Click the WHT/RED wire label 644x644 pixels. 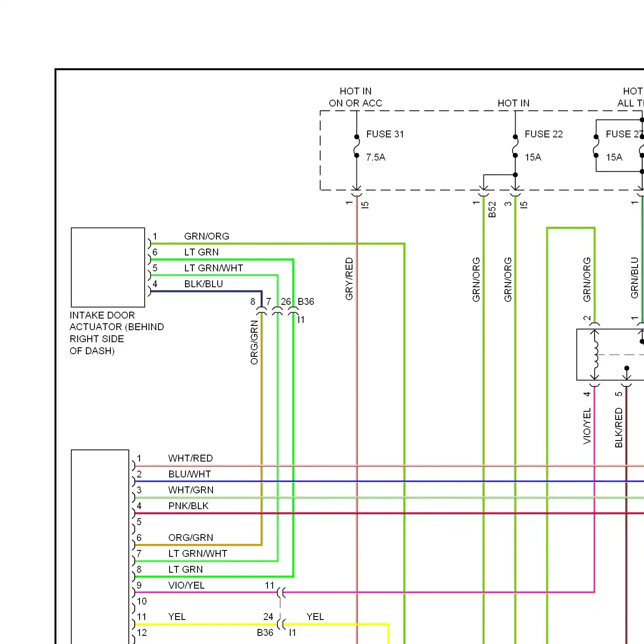click(x=190, y=458)
